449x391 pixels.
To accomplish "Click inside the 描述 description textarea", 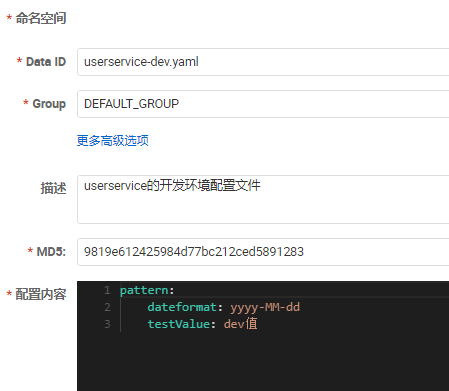I will pyautogui.click(x=263, y=199).
